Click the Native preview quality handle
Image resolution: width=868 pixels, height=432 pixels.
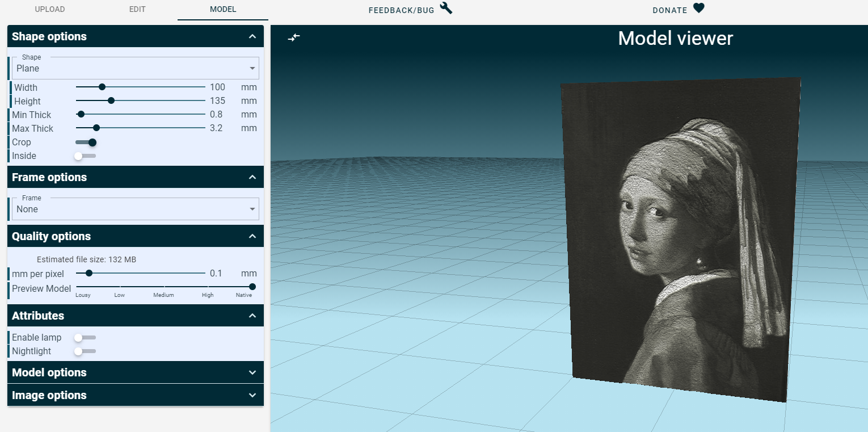tap(252, 287)
